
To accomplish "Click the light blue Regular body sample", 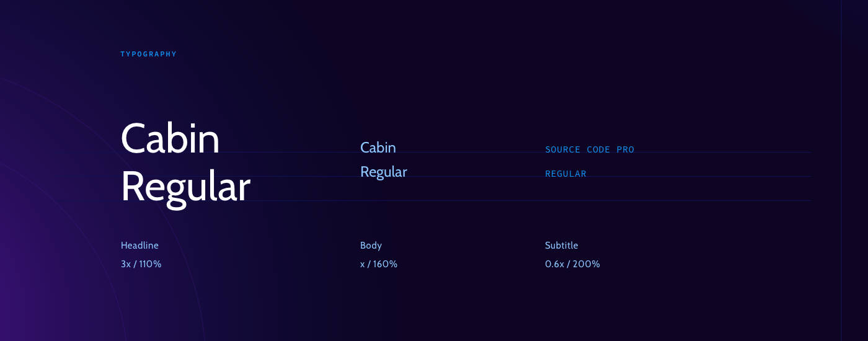I will coord(384,172).
